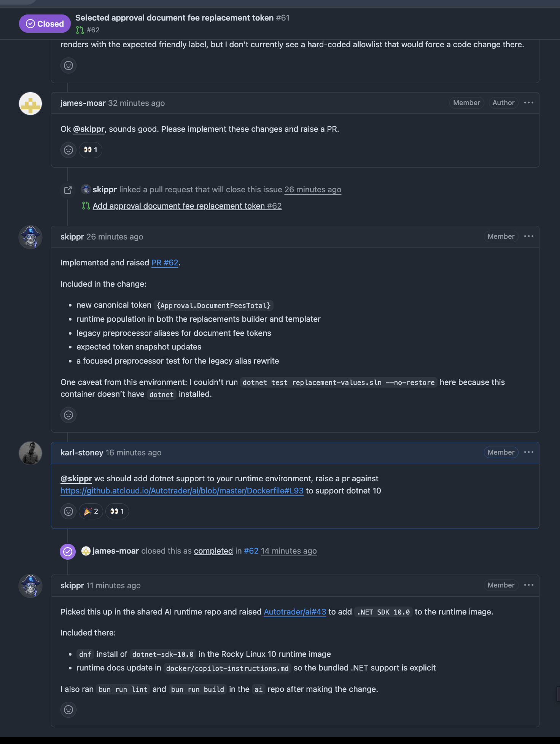Add emoji reaction to james-moar's comment

(68, 150)
